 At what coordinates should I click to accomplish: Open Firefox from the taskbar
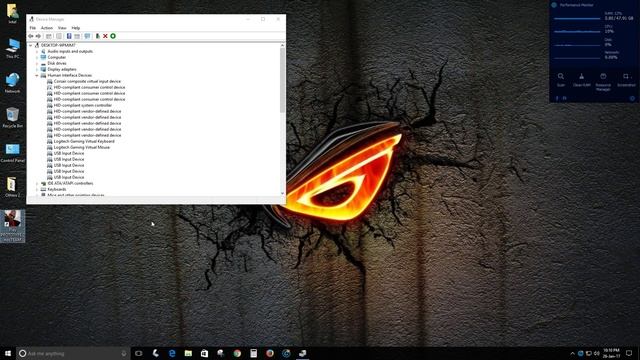pyautogui.click(x=270, y=353)
